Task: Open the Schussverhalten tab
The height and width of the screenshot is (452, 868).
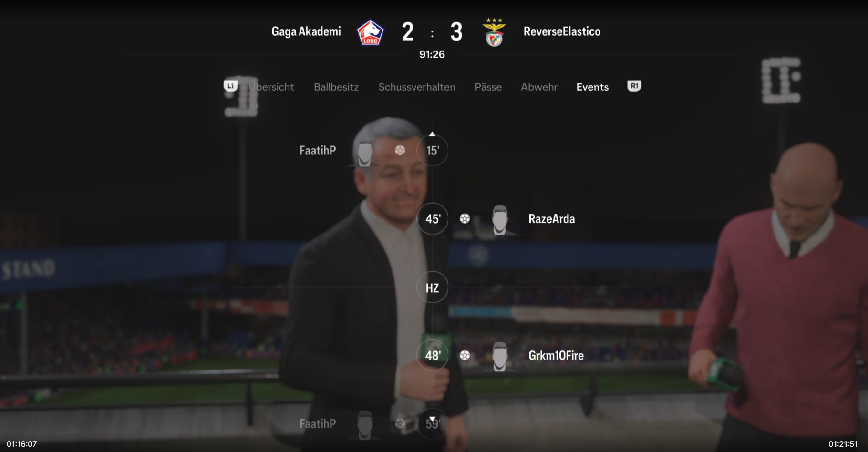Action: click(417, 87)
